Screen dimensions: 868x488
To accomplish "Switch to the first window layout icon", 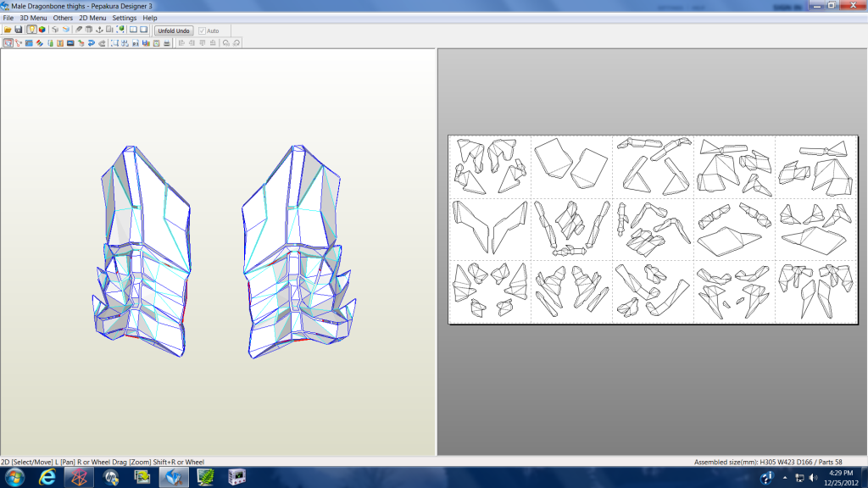I will (x=133, y=30).
